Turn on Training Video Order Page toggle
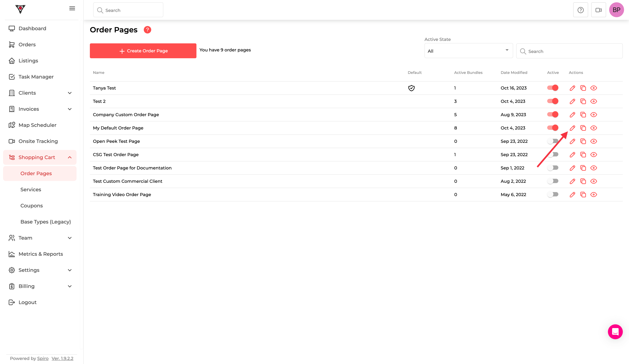 pos(553,194)
